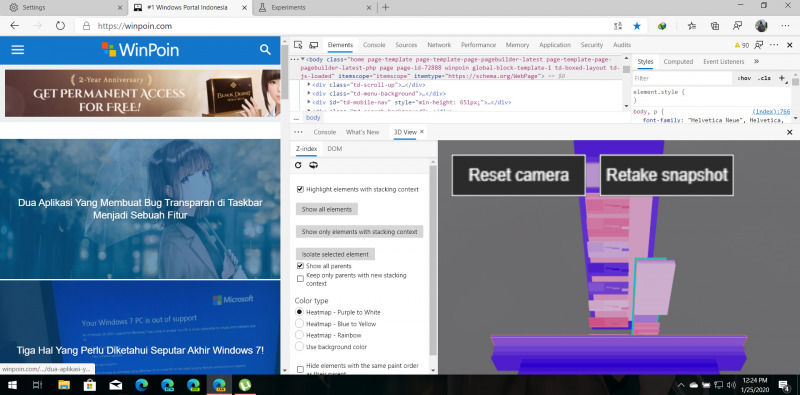Click Show only elements with stacking context
This screenshot has height=395, width=800.
tap(359, 232)
